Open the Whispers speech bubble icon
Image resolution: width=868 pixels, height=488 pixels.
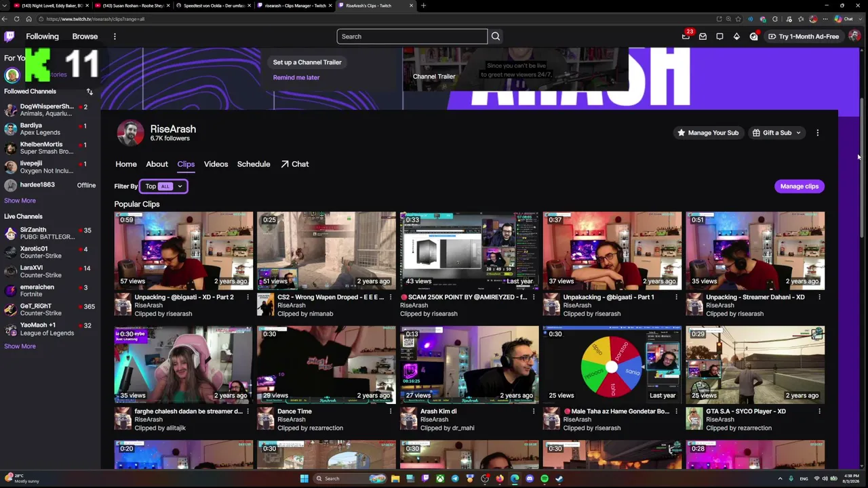click(720, 37)
